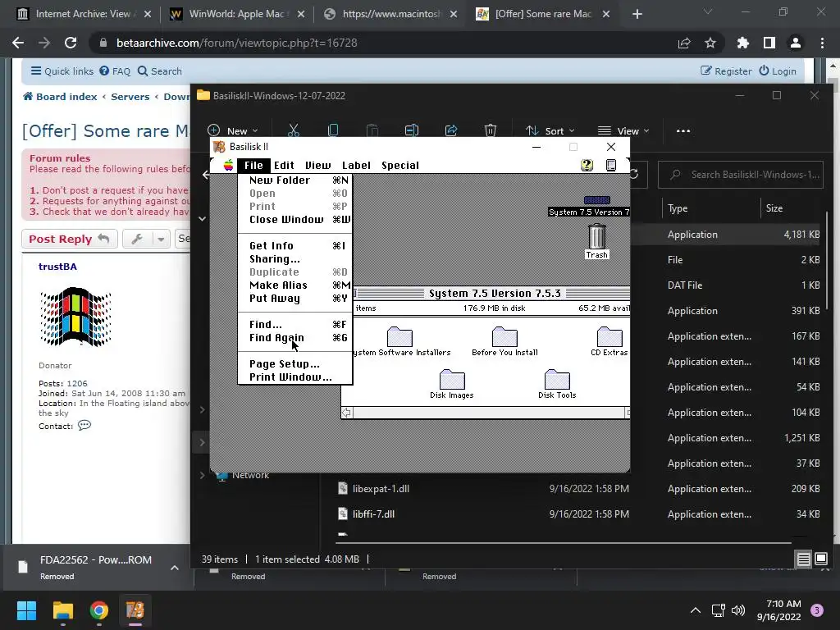
Task: Open the Application menu icon in Mac menu bar
Action: 611,165
